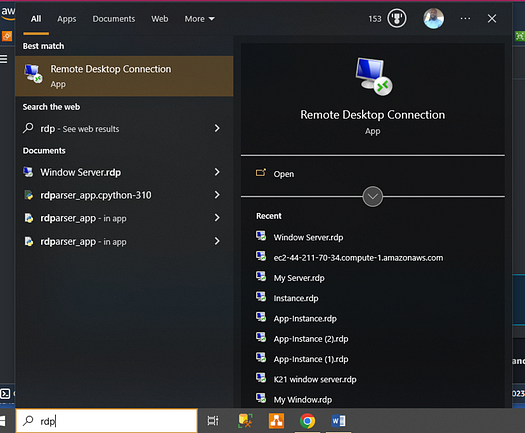Image resolution: width=525 pixels, height=433 pixels.
Task: Open recent Window Server.rdp
Action: click(308, 237)
